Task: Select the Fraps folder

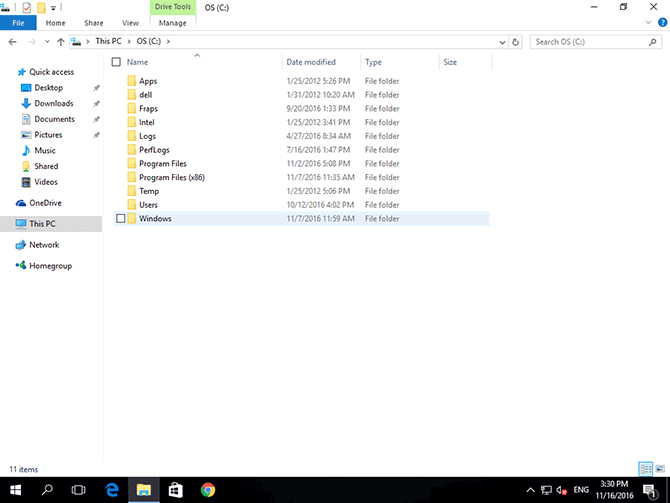Action: pyautogui.click(x=148, y=109)
